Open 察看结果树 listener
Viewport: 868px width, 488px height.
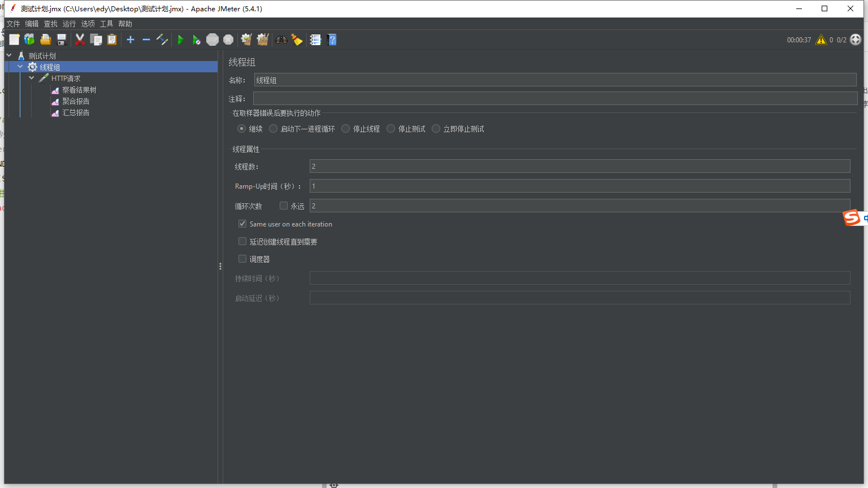(x=79, y=90)
